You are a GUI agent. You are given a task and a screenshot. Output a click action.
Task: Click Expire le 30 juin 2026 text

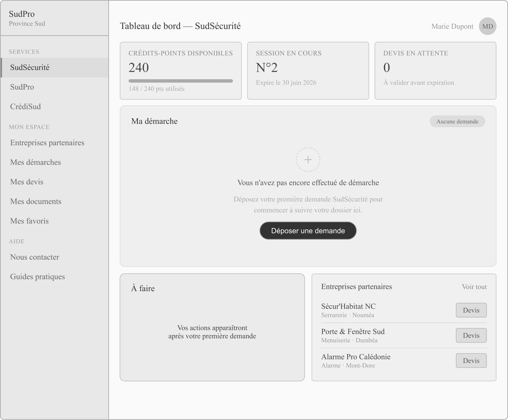[286, 83]
